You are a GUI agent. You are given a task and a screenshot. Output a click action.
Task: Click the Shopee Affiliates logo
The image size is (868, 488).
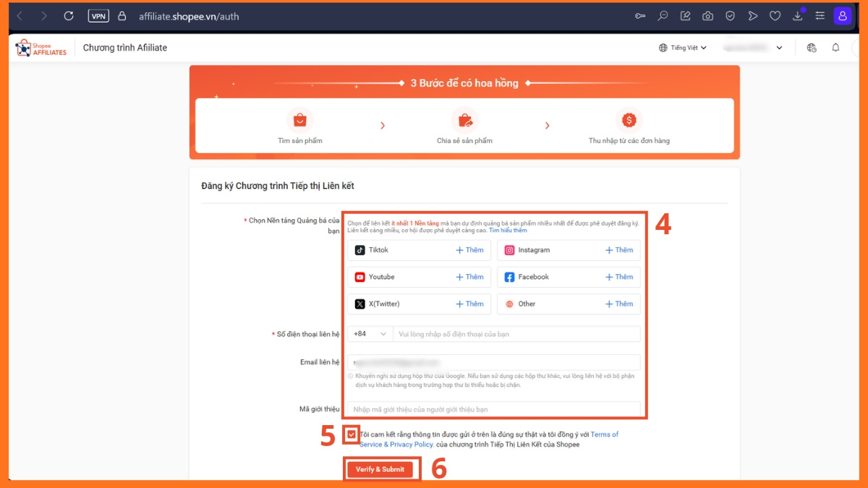41,48
